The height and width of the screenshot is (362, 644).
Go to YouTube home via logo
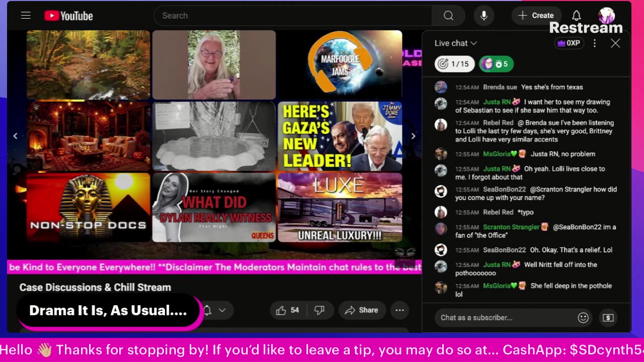click(68, 16)
